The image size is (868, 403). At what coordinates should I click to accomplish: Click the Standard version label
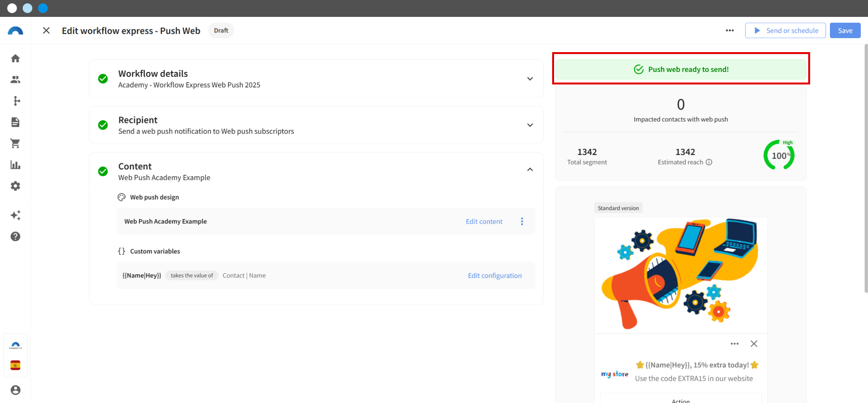pyautogui.click(x=618, y=208)
